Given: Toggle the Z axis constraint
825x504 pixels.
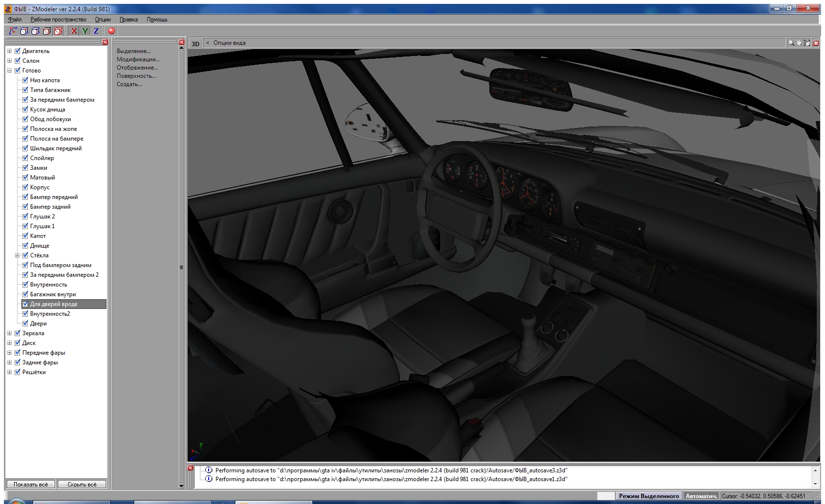Looking at the screenshot, I should click(x=96, y=31).
